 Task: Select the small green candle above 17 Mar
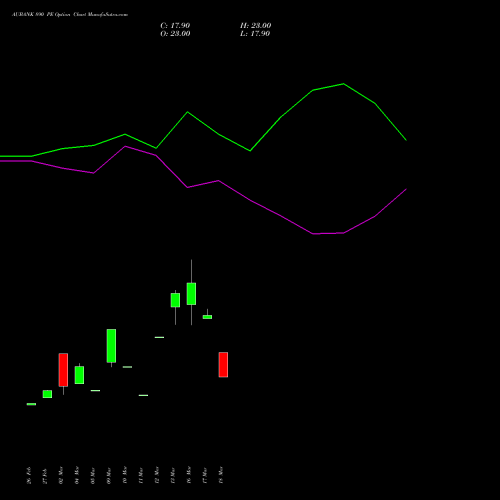click(207, 317)
